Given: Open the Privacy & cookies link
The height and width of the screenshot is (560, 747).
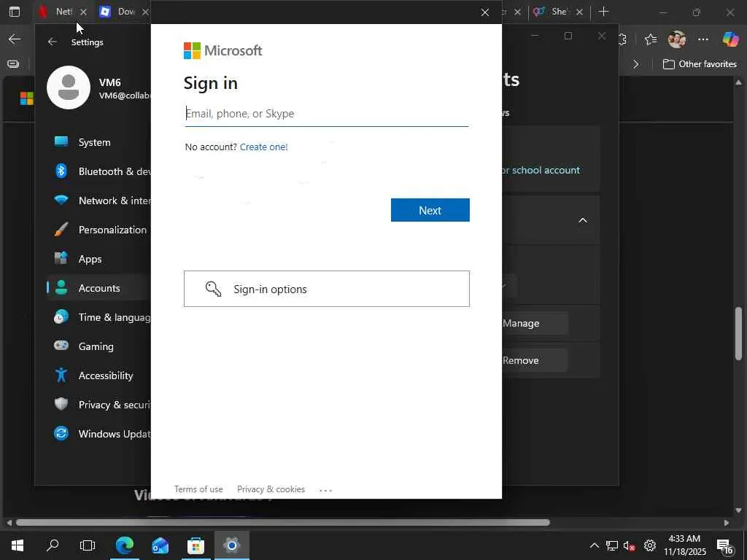Looking at the screenshot, I should [271, 489].
